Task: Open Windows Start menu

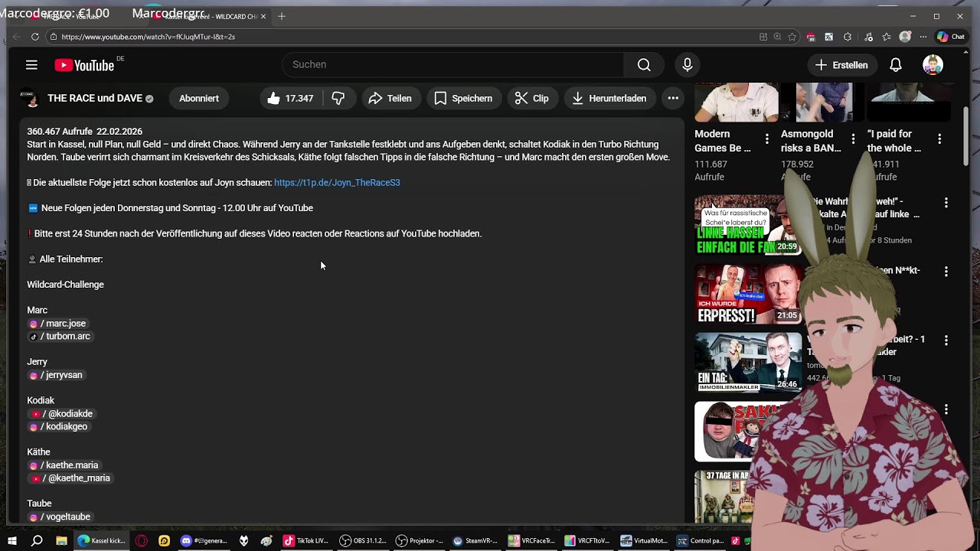Action: point(11,541)
